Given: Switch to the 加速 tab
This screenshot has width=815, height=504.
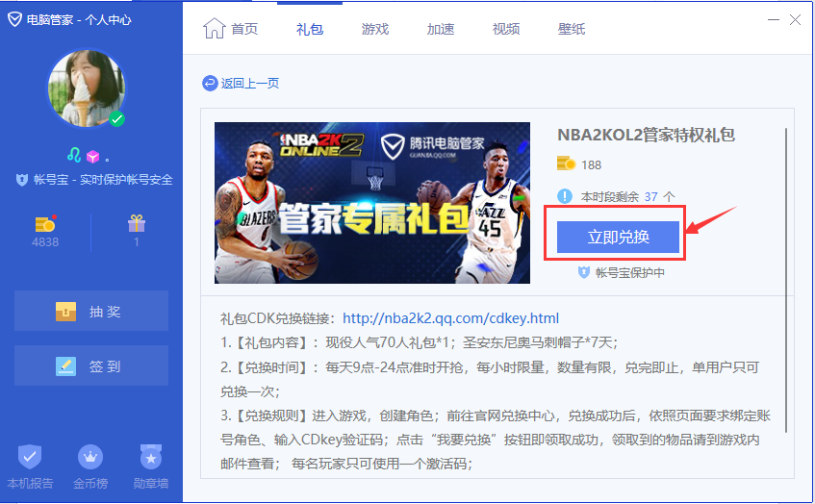Looking at the screenshot, I should point(441,29).
